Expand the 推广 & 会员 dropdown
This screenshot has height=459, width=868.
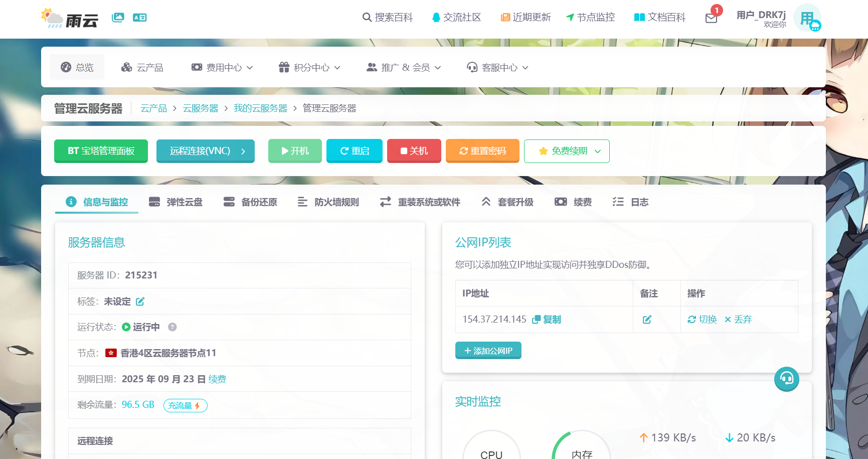point(404,67)
